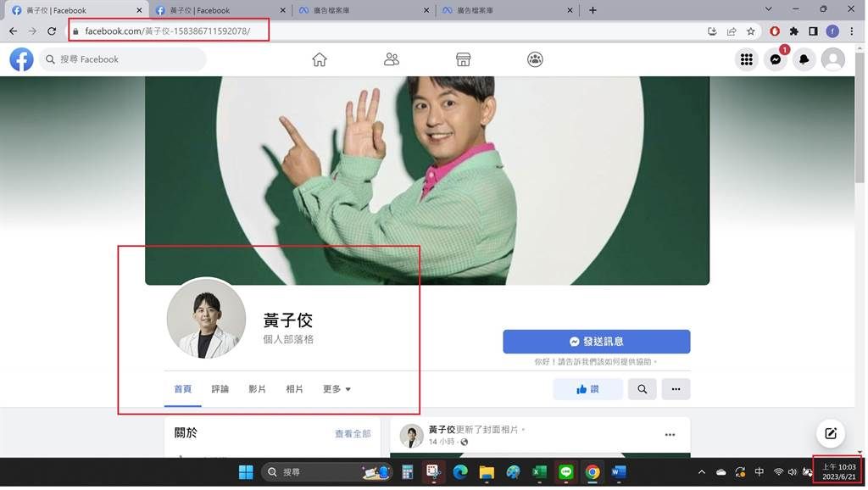Open the search icon on the profile page

coord(642,388)
